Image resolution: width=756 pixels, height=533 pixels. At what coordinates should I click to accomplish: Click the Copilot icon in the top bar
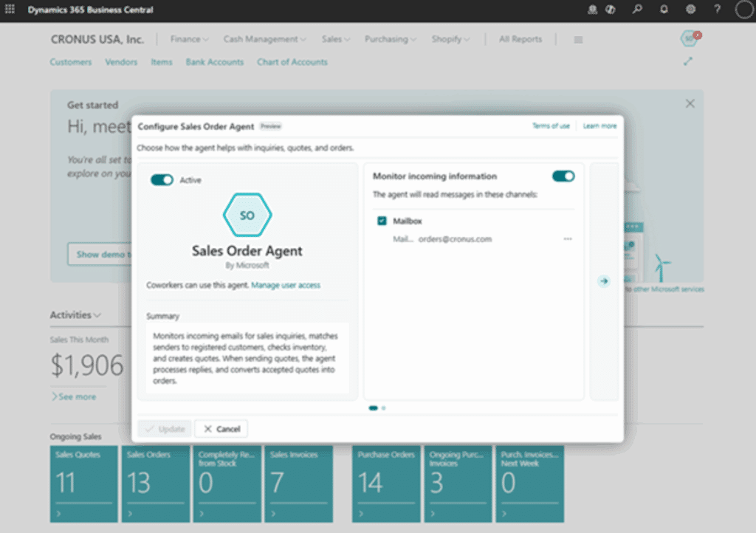click(x=610, y=10)
